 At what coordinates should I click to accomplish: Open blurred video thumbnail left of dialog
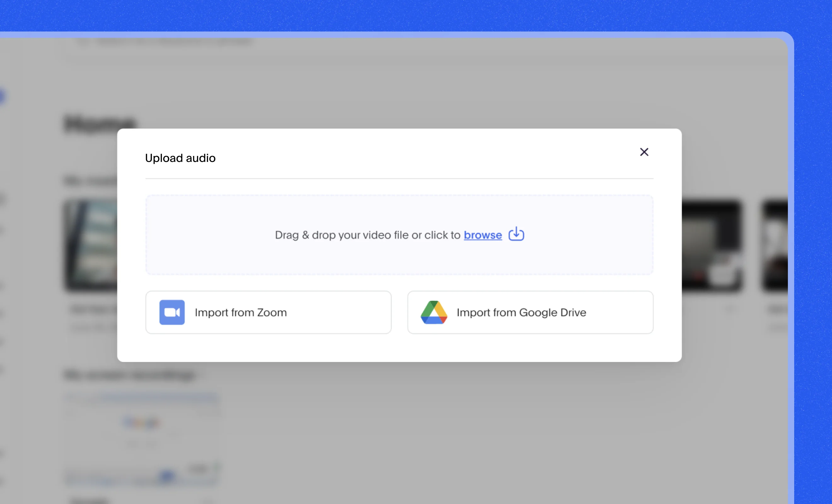point(90,245)
